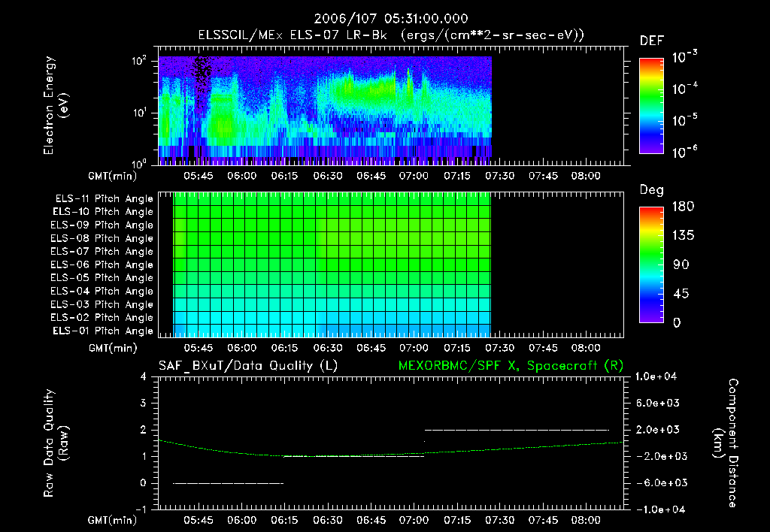
Task: Click the ELS-05 Pitch Angle row label
Action: 102,278
